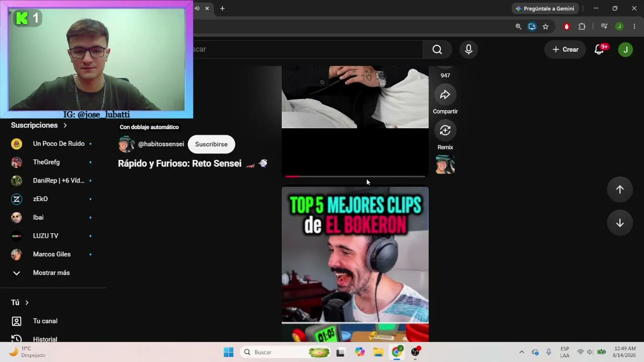Image resolution: width=644 pixels, height=362 pixels.
Task: Mute the tab via its speaker icon
Action: pyautogui.click(x=197, y=8)
